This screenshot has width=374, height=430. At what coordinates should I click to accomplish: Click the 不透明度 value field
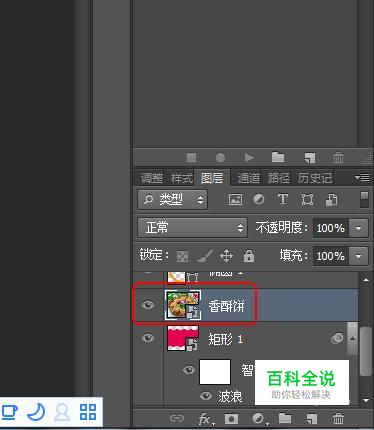[330, 228]
